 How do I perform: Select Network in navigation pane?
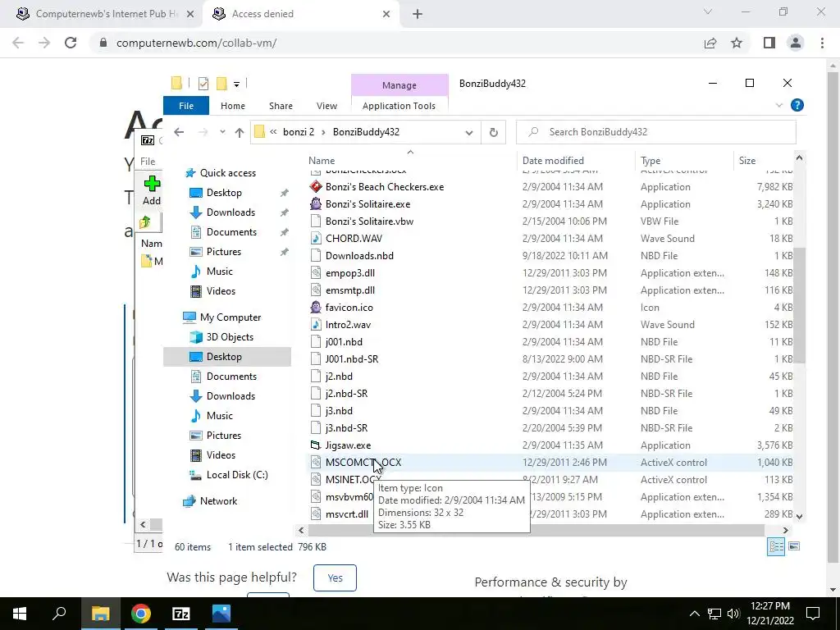218,501
